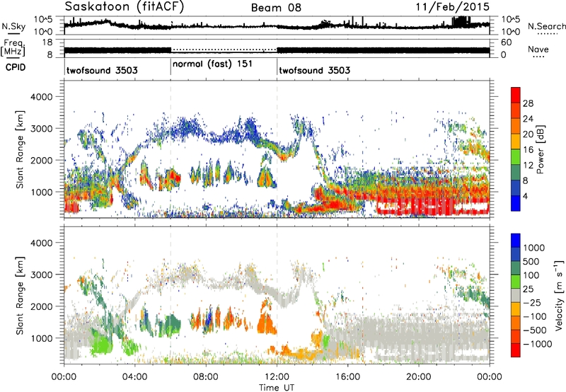The image size is (566, 392).
Task: Click the Power panel 'Slant Range [km]' label
Action: point(20,149)
